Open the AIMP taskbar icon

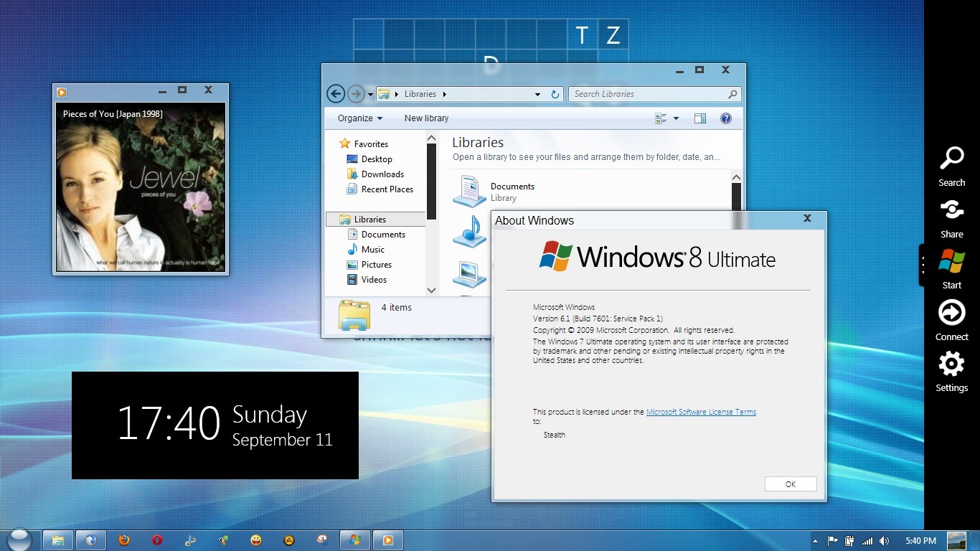click(x=289, y=540)
